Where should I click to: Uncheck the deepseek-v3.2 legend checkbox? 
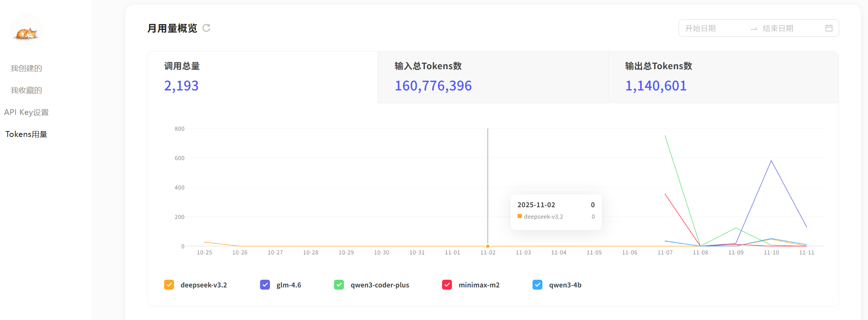(x=169, y=285)
